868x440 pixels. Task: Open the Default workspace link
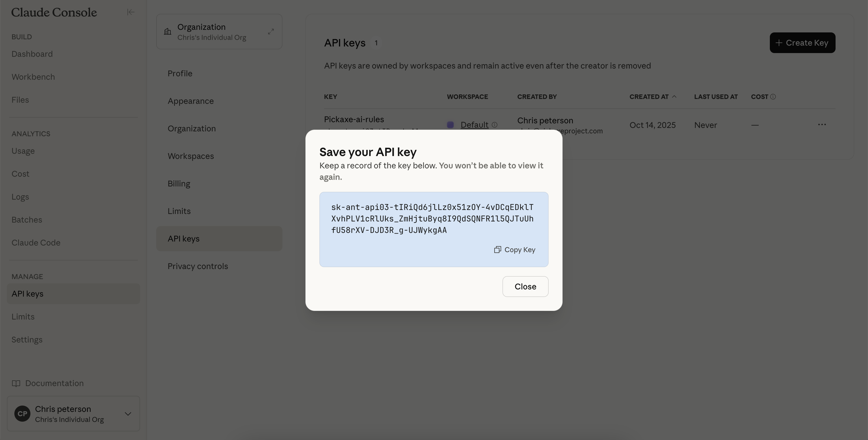pos(474,125)
